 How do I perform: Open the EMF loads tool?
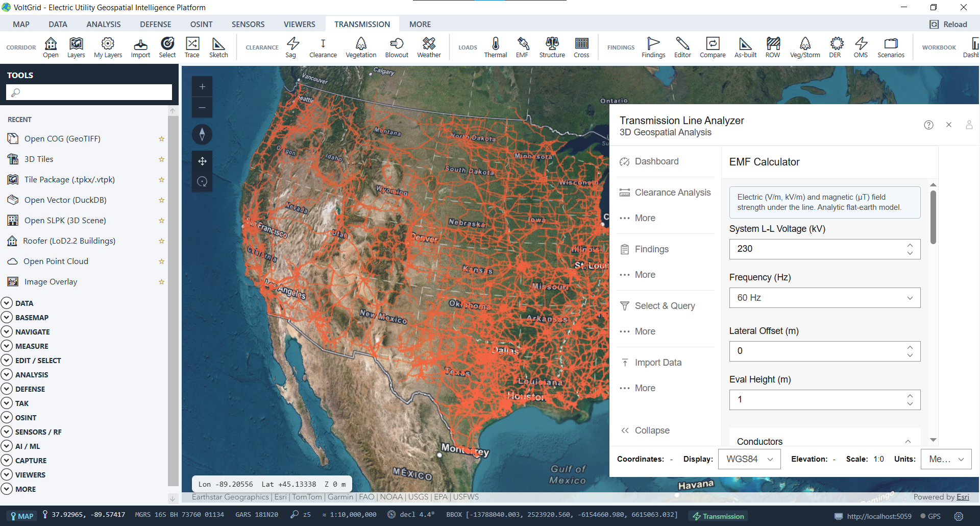click(522, 47)
